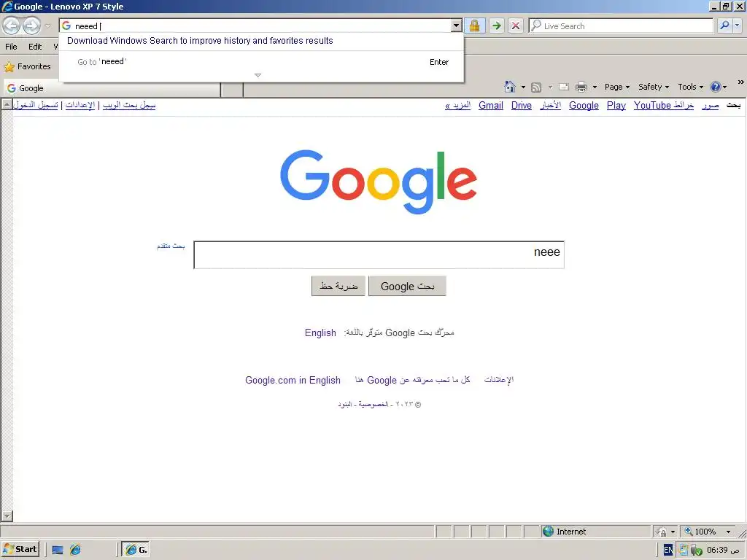Click the Print icon

581,87
